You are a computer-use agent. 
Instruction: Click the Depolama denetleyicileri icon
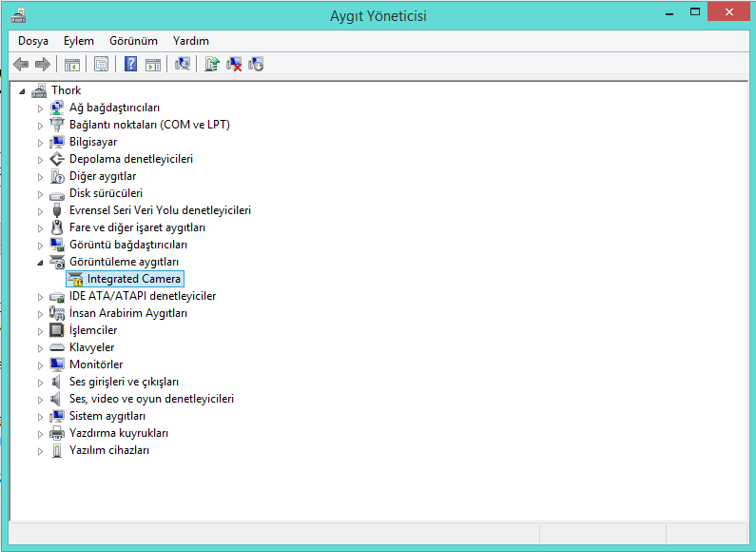click(x=57, y=159)
